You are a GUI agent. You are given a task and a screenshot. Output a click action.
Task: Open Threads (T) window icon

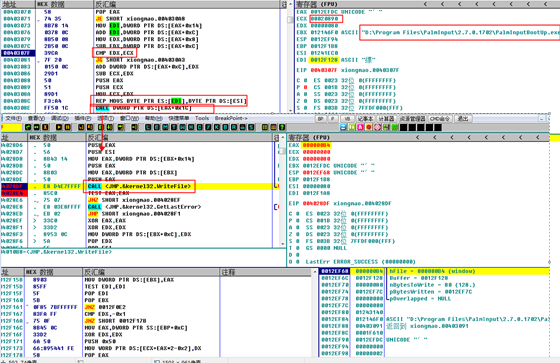(174, 127)
